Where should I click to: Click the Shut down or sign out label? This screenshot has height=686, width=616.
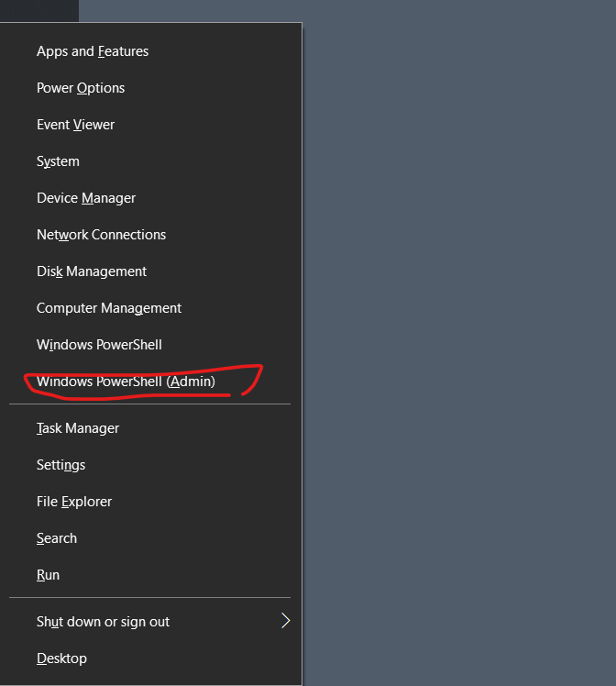pos(103,622)
